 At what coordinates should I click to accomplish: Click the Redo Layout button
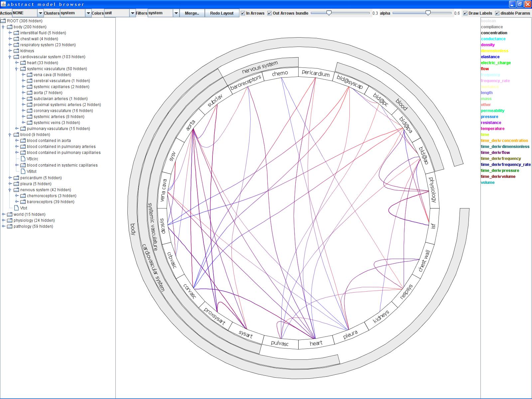tap(222, 13)
